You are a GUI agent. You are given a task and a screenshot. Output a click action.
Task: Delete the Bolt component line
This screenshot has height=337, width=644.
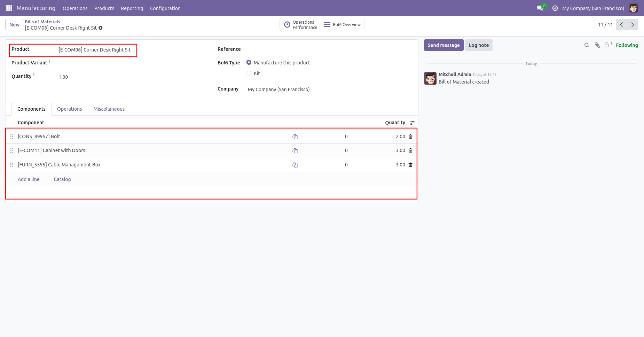pyautogui.click(x=410, y=136)
